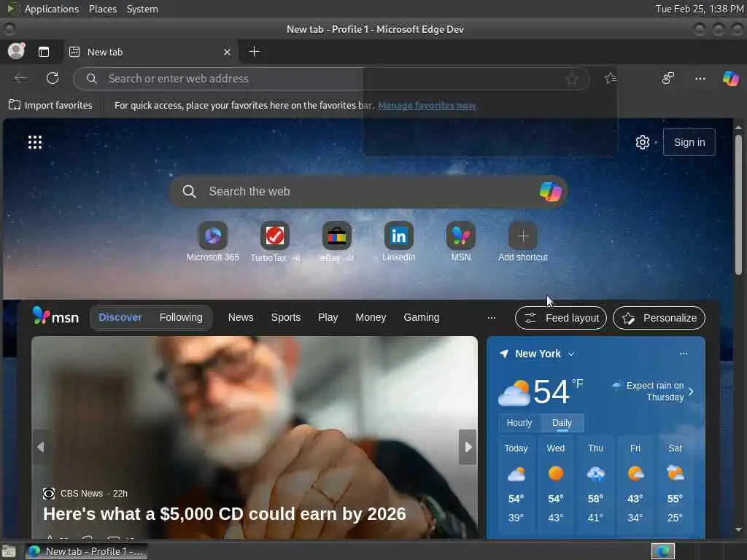Switch weather to Daily view
The width and height of the screenshot is (747, 560).
click(562, 423)
